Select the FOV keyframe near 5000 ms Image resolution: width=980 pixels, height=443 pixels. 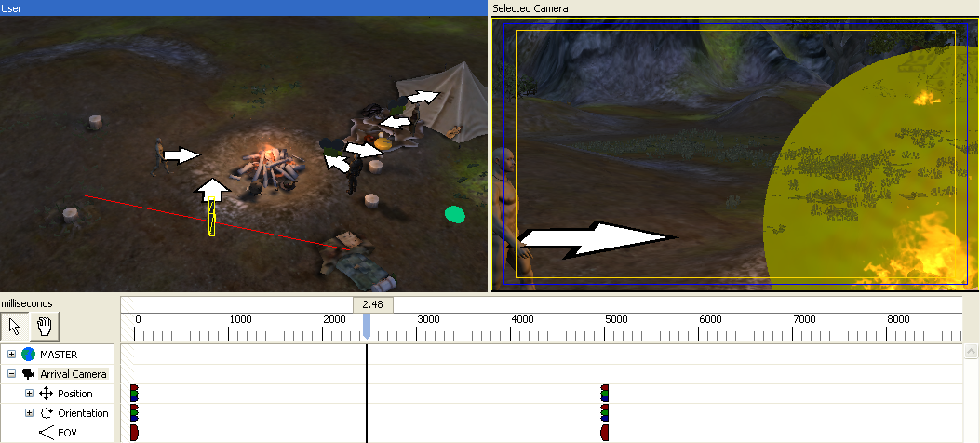point(605,433)
